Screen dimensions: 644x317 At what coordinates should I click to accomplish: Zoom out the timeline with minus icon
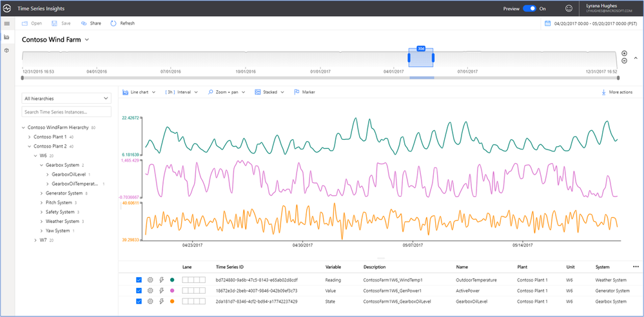(624, 61)
